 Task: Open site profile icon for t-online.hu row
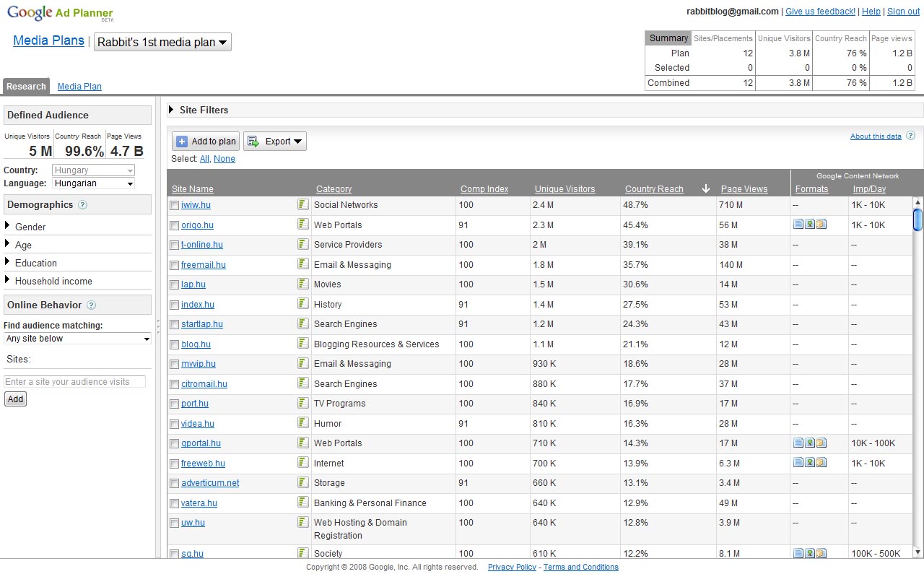click(303, 244)
